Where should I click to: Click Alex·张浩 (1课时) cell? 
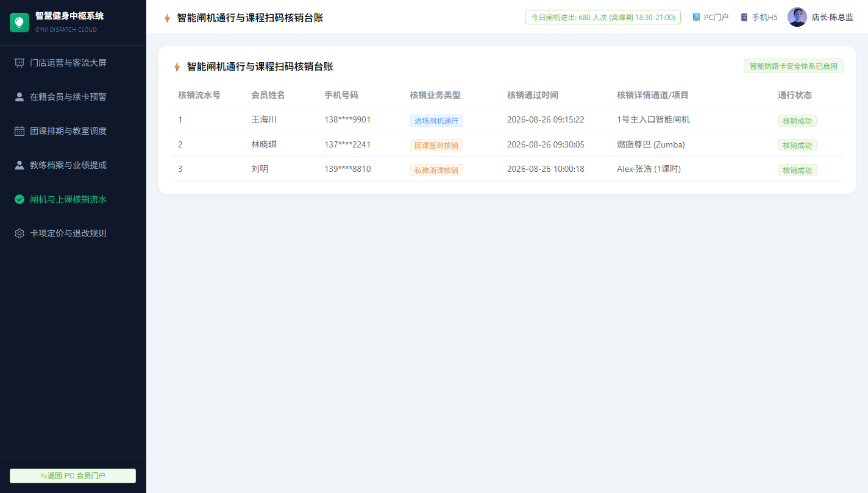[649, 169]
